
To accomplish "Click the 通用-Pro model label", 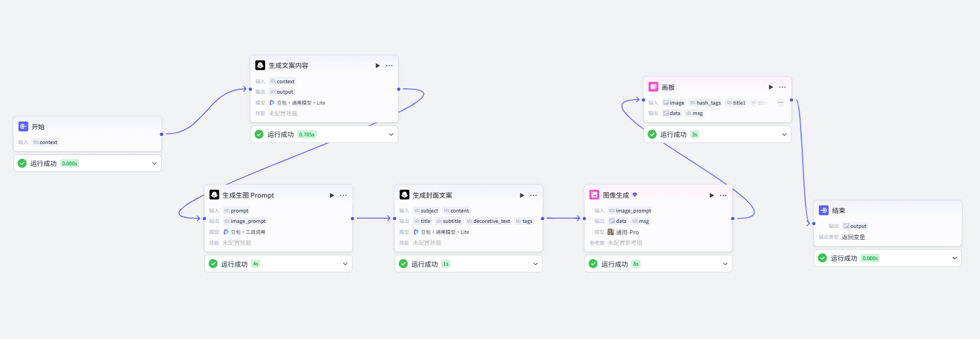I will (x=627, y=232).
